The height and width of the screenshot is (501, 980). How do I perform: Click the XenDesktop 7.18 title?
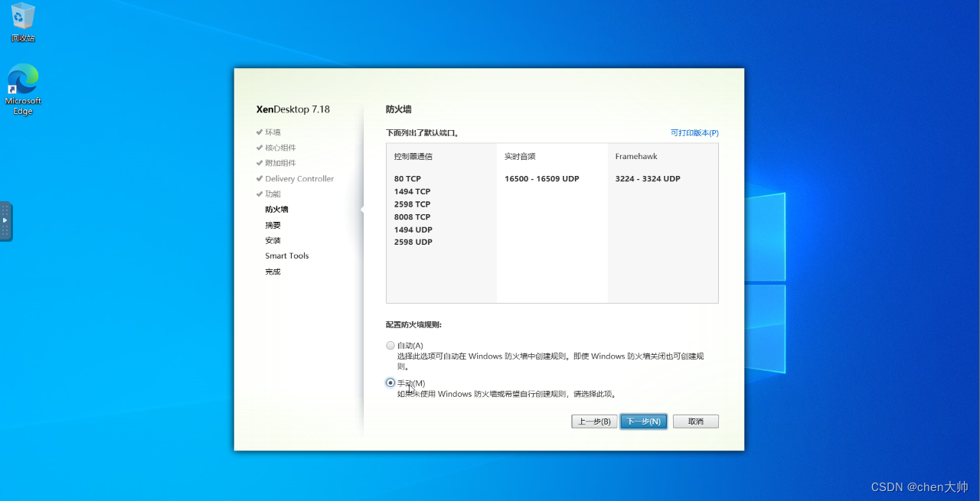tap(293, 109)
